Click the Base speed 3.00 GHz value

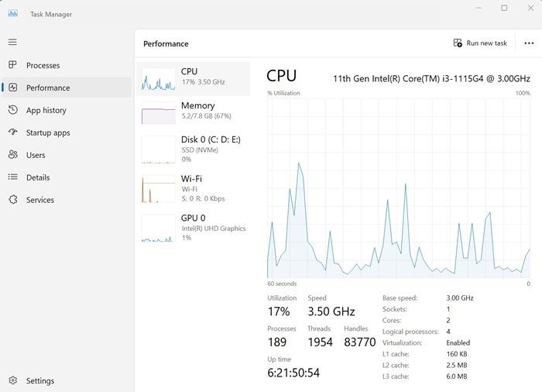click(460, 298)
